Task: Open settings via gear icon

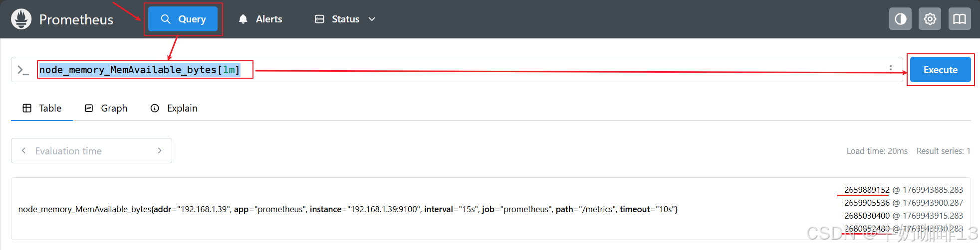Action: point(930,19)
